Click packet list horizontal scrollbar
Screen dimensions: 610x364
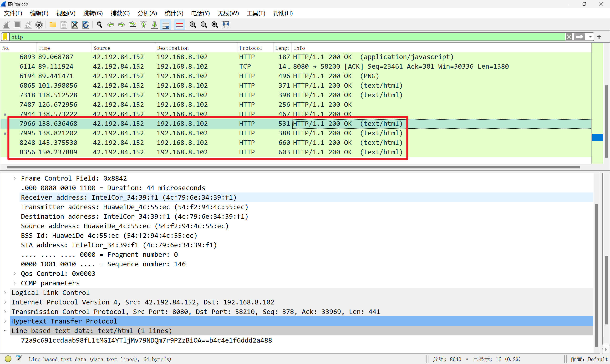[x=293, y=167]
